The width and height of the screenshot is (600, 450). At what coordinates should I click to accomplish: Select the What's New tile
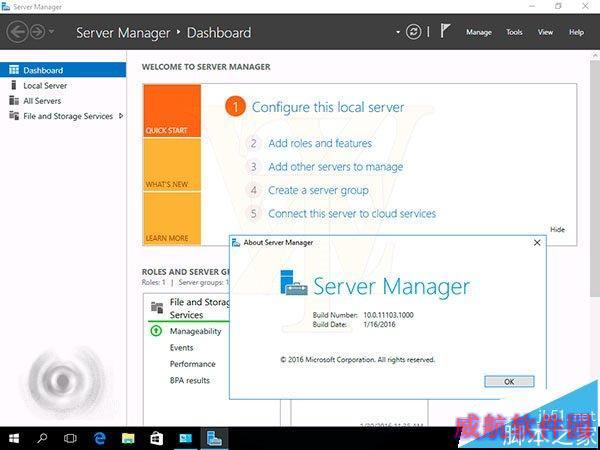coord(172,165)
